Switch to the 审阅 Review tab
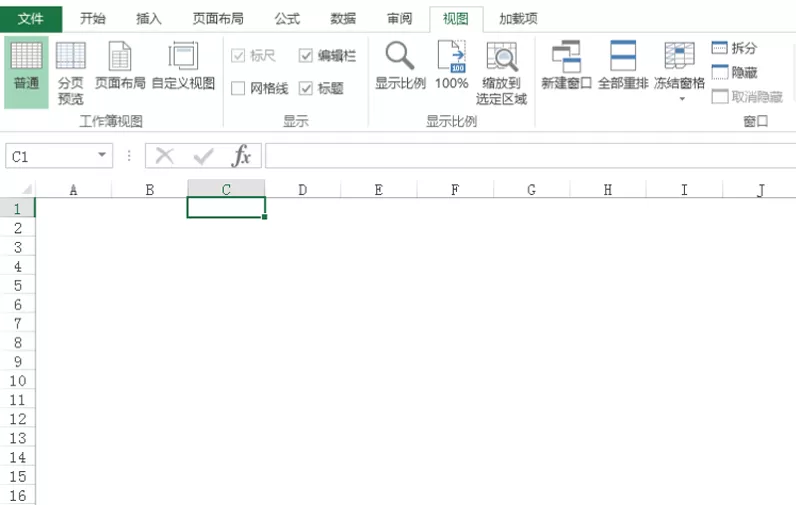This screenshot has width=796, height=505. [x=400, y=19]
